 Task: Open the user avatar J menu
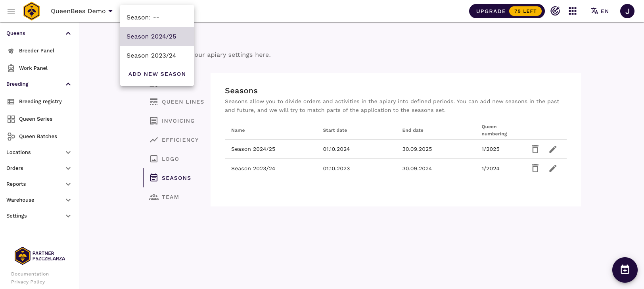tap(627, 11)
